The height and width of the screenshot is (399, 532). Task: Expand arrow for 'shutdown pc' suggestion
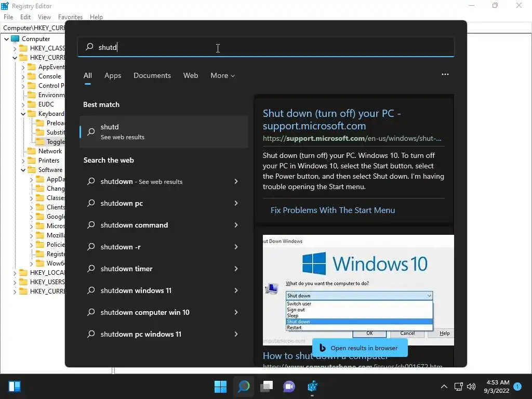pyautogui.click(x=236, y=203)
